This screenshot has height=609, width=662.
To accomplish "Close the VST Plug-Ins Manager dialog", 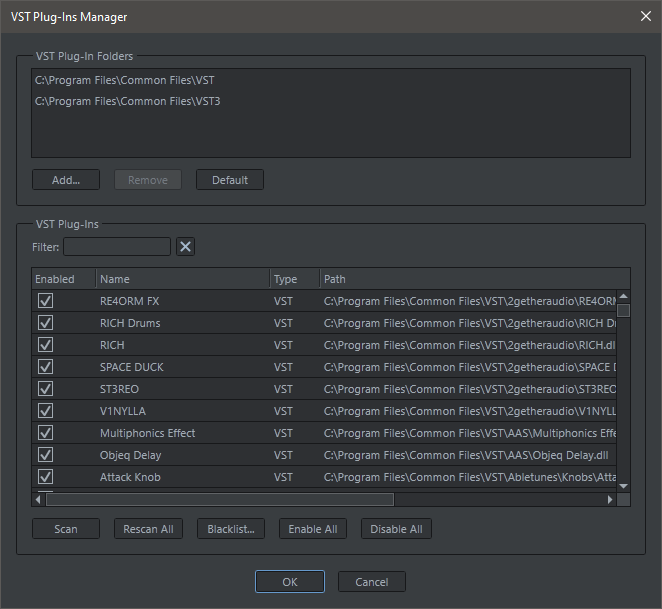I will 643,17.
